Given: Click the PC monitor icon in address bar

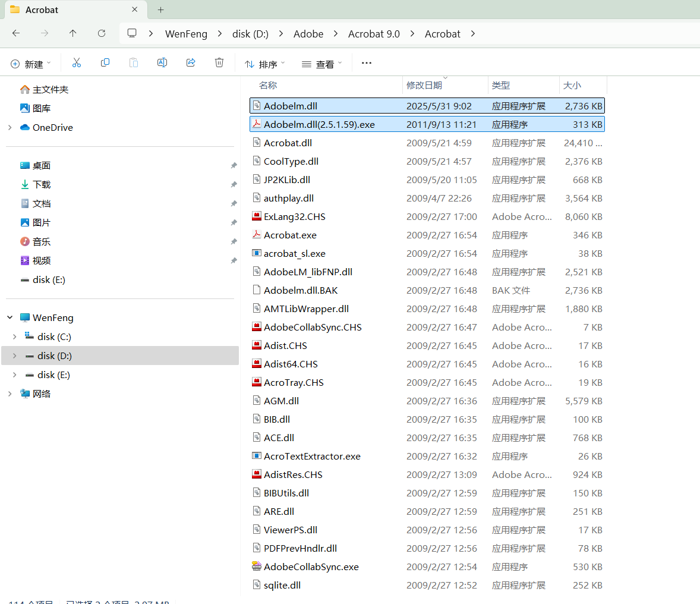Looking at the screenshot, I should (x=132, y=33).
